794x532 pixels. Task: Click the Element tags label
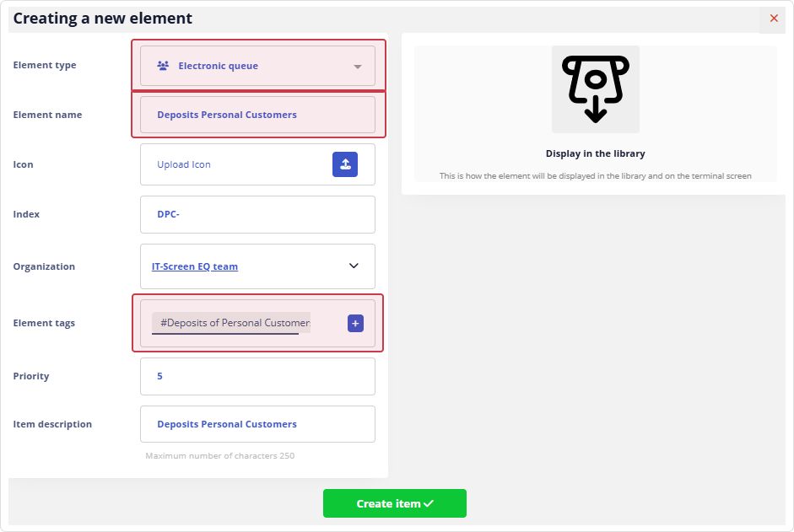[x=44, y=323]
